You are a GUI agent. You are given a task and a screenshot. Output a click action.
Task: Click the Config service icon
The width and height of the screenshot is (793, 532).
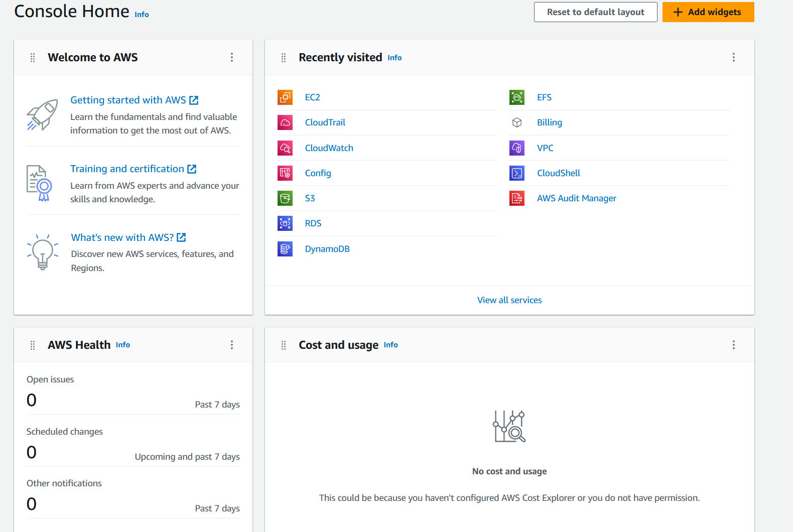(285, 173)
